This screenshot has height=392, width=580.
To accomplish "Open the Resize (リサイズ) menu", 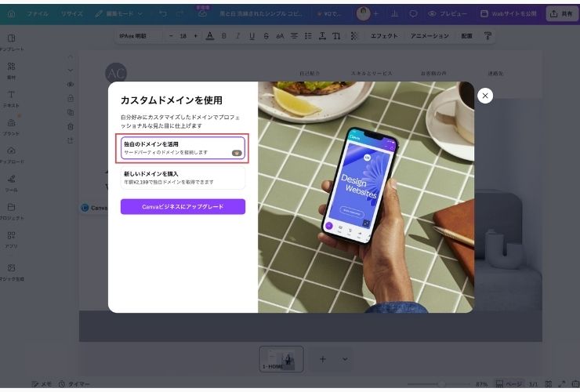I will click(72, 14).
